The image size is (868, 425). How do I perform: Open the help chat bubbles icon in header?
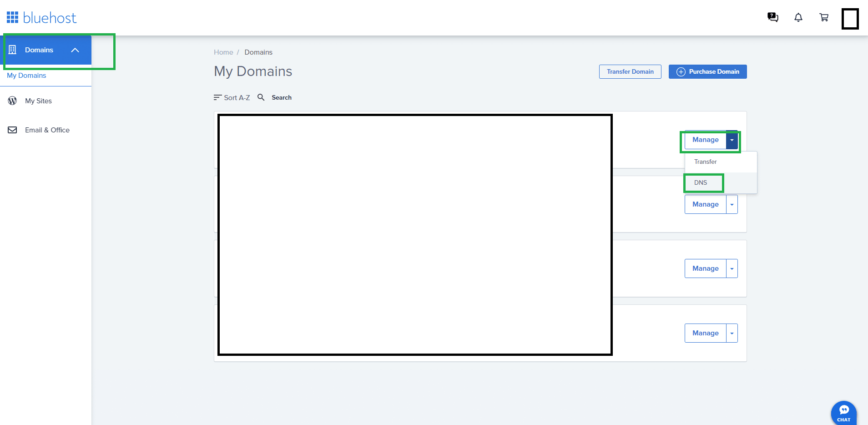coord(772,17)
